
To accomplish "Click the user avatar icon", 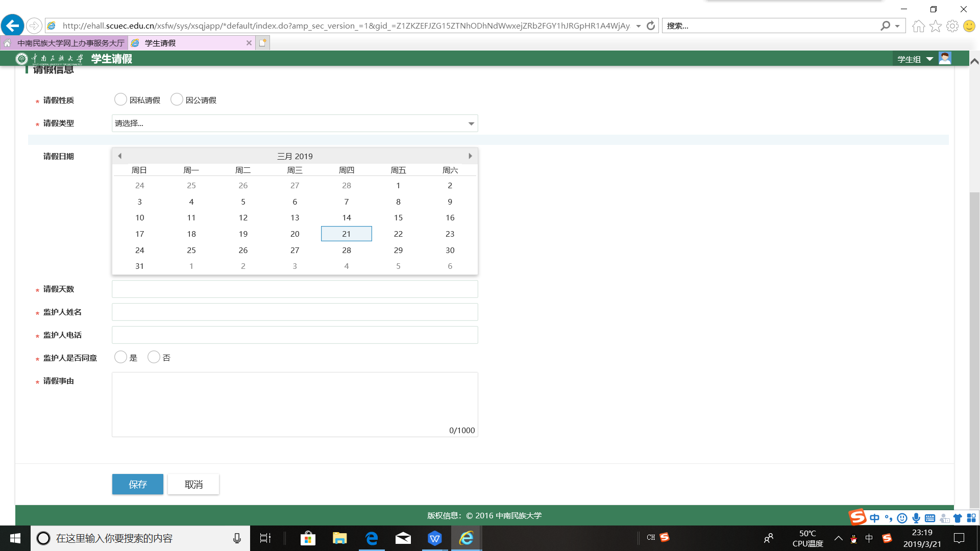I will pos(945,58).
